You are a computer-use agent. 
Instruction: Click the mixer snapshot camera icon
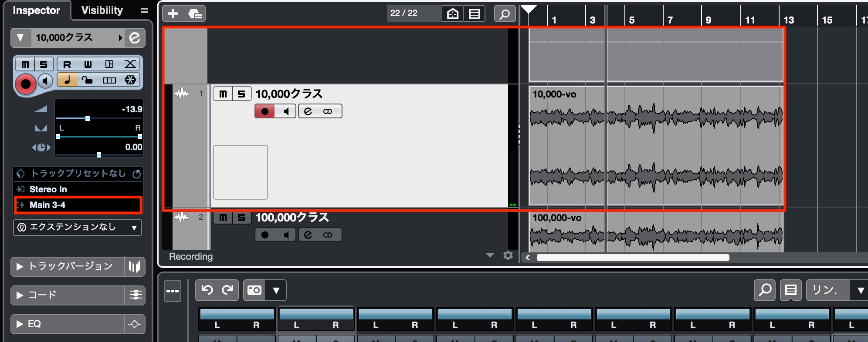[x=254, y=290]
